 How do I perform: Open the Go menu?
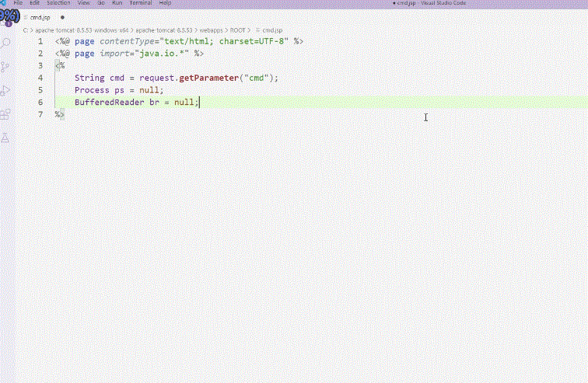[101, 2]
